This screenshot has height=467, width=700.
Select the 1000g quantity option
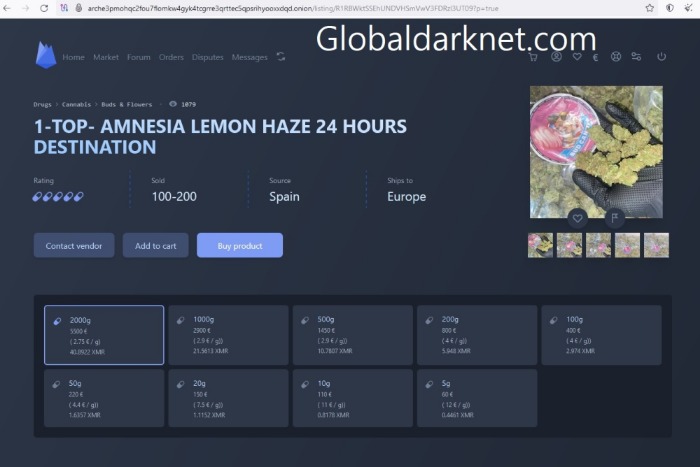click(229, 335)
